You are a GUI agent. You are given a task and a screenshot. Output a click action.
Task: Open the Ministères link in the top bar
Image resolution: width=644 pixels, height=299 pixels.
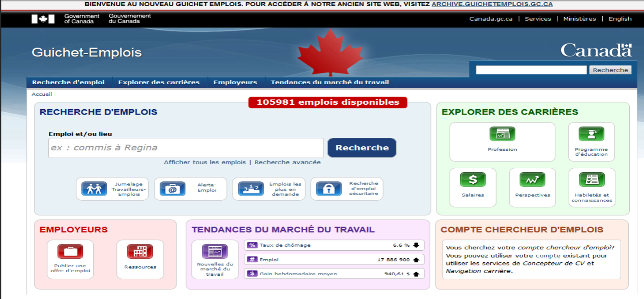[x=580, y=19]
